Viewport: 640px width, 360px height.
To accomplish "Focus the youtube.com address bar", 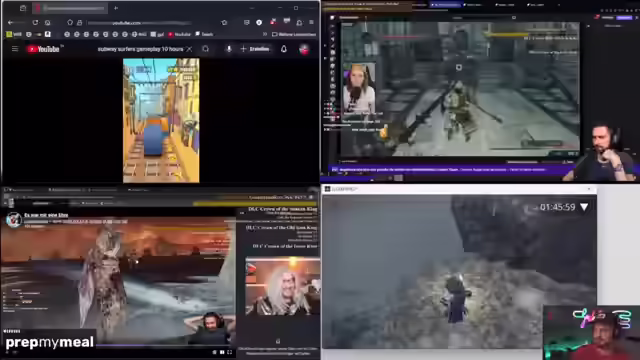I will pos(139,23).
